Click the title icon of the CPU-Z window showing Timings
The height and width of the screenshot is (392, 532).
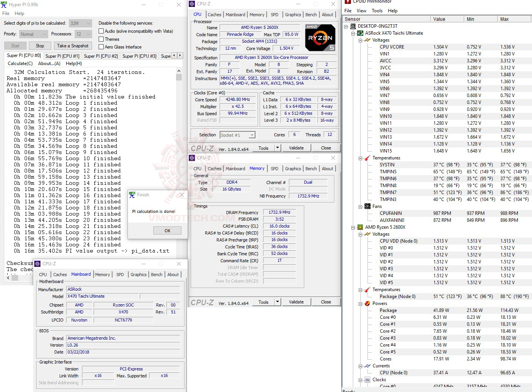(192, 158)
